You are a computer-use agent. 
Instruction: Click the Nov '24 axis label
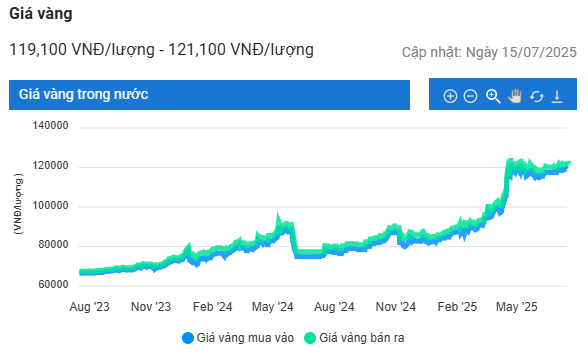pyautogui.click(x=396, y=307)
